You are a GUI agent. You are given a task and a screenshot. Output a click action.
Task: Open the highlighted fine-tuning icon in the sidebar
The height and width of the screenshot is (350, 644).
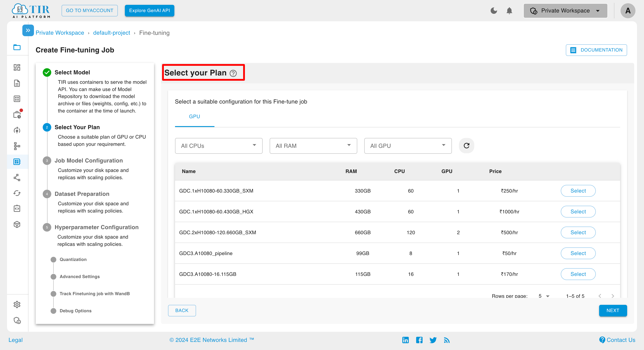click(17, 161)
